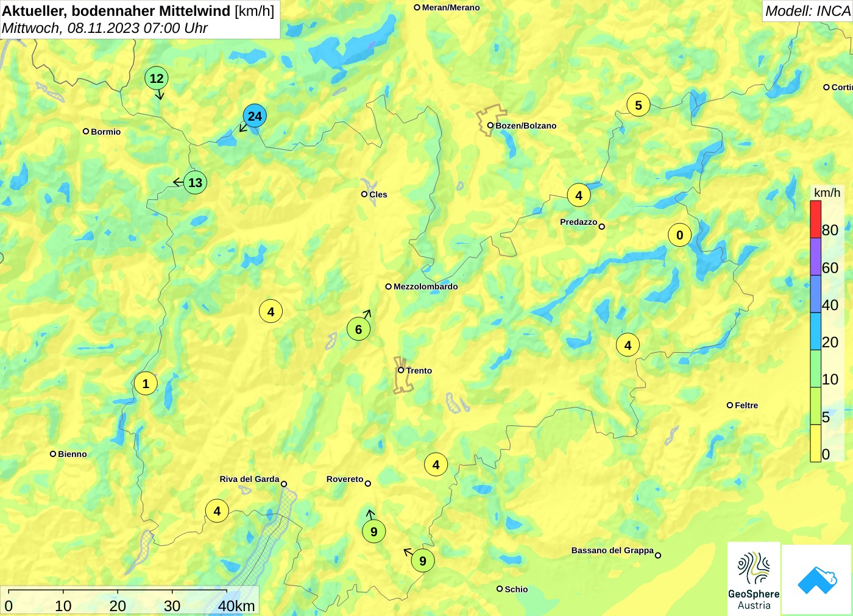This screenshot has height=616, width=853.
Task: Select station marker 4 above Predazzo
Action: click(x=579, y=195)
